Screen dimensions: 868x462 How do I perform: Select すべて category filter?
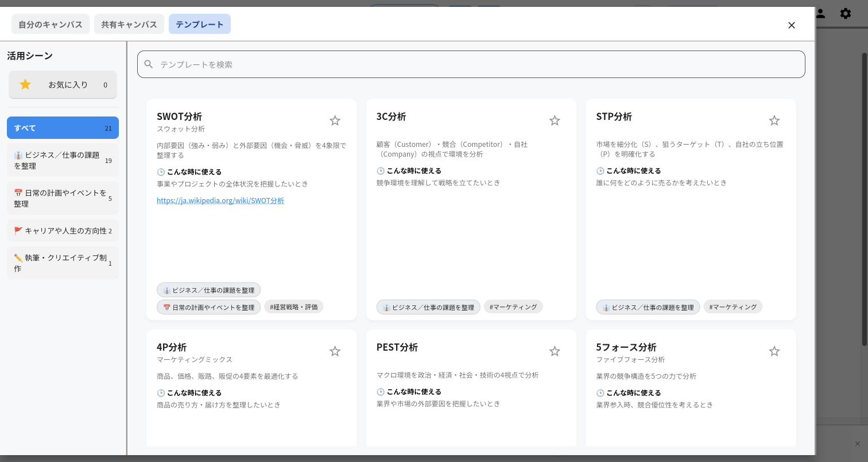click(63, 128)
